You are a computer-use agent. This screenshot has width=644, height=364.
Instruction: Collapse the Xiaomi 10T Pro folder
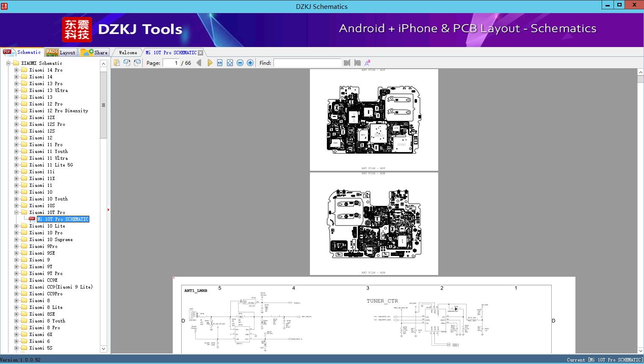pos(16,212)
